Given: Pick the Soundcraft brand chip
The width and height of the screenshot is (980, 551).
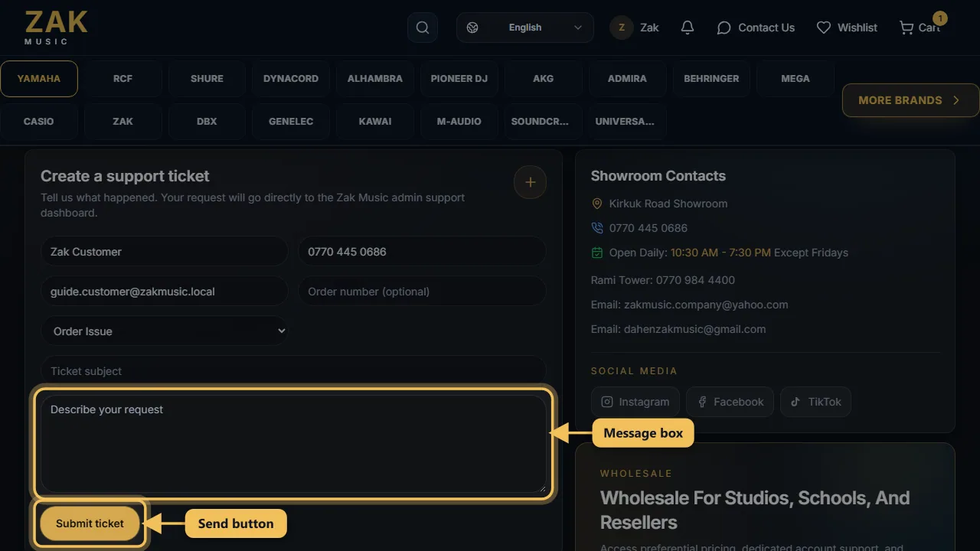Looking at the screenshot, I should [543, 122].
